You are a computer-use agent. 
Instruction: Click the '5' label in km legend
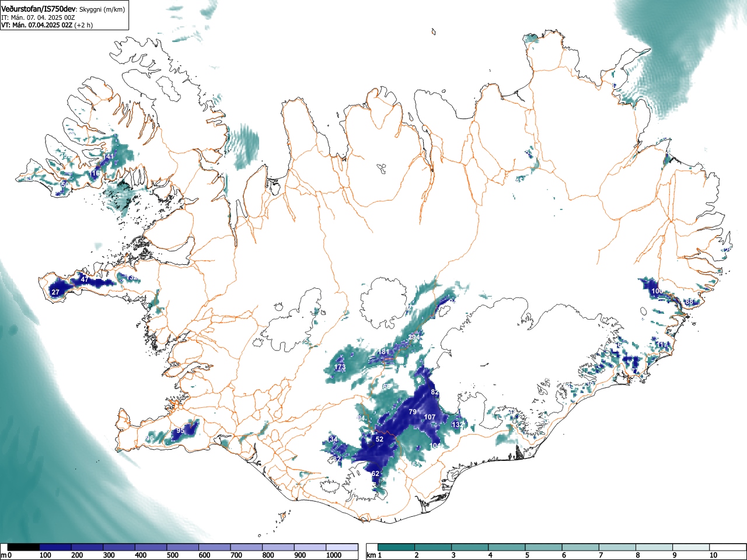click(x=527, y=555)
